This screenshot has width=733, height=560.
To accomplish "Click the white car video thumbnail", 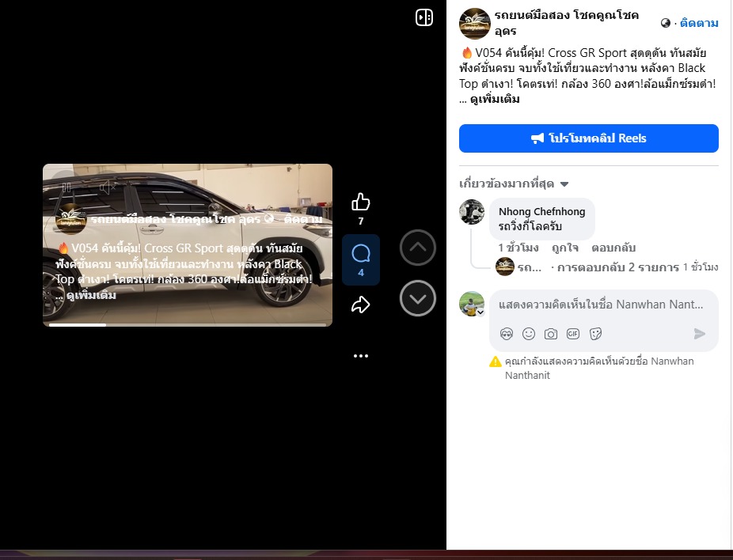I will click(x=188, y=245).
